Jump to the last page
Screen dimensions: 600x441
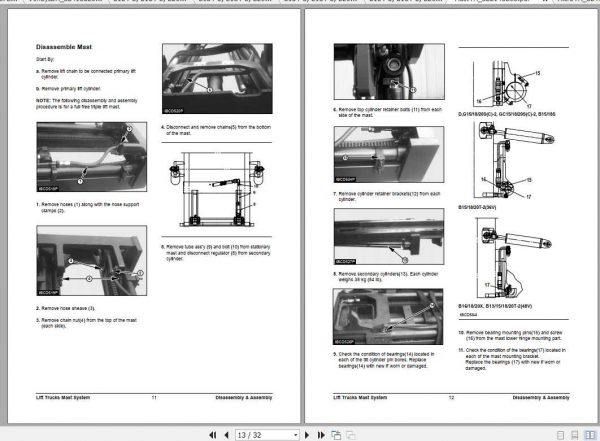pos(321,435)
